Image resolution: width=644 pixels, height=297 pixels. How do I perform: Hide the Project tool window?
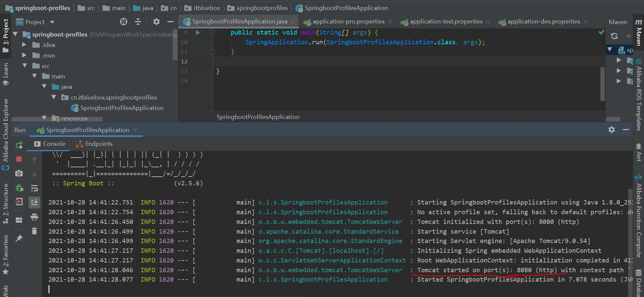(170, 22)
